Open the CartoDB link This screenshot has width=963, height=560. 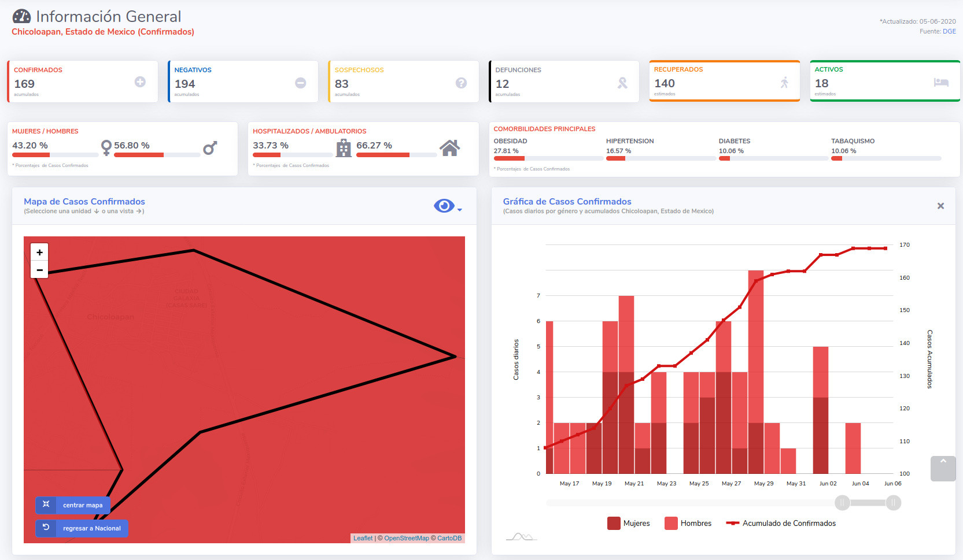449,538
